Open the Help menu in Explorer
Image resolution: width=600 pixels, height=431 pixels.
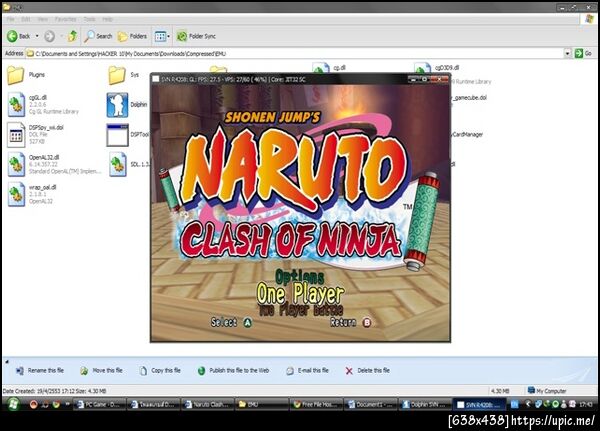[x=107, y=19]
